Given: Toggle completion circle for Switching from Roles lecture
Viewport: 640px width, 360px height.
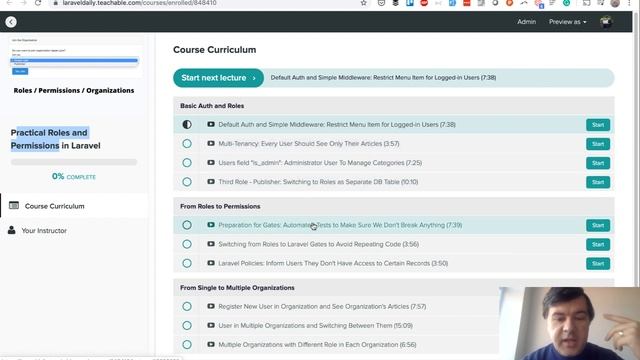Looking at the screenshot, I should [x=187, y=244].
